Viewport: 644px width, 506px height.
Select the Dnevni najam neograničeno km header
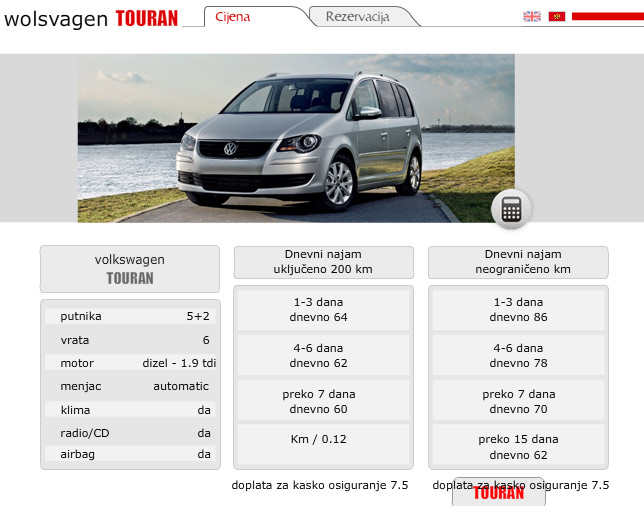pyautogui.click(x=518, y=262)
